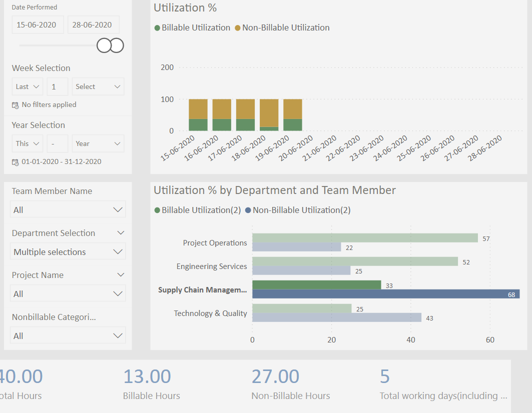Click the 'Engineering Services' axis label
This screenshot has width=532, height=413.
(x=212, y=266)
